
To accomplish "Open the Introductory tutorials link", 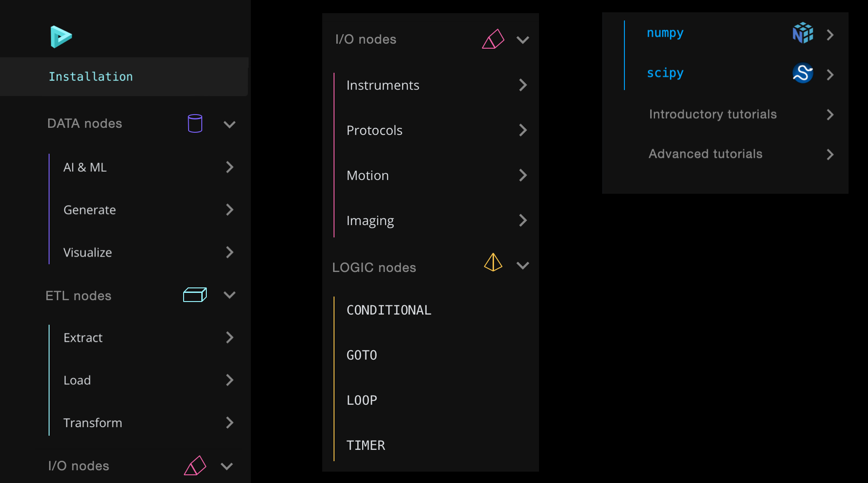I will 712,114.
